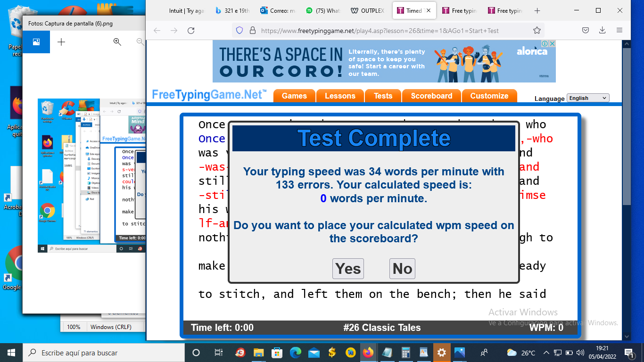
Task: Reload the page in Firefox
Action: (x=191, y=31)
